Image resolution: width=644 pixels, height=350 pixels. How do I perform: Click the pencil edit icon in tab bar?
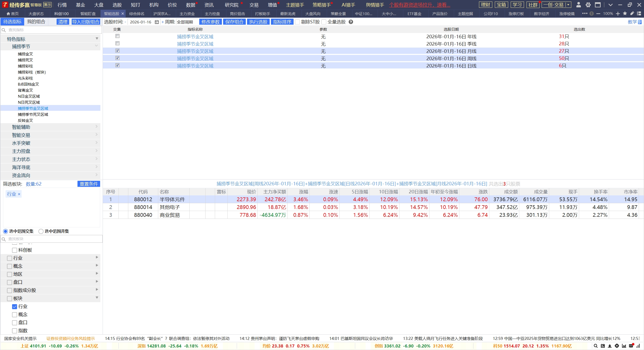coord(632,14)
